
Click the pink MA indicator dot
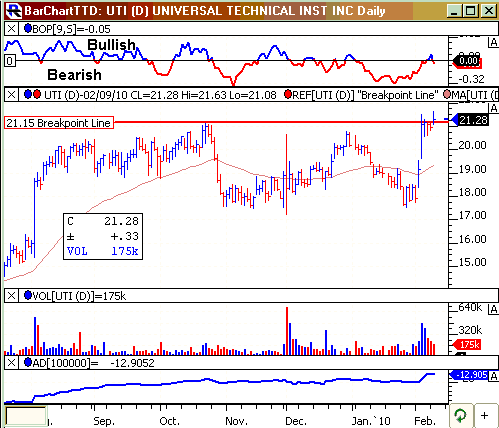coord(447,95)
